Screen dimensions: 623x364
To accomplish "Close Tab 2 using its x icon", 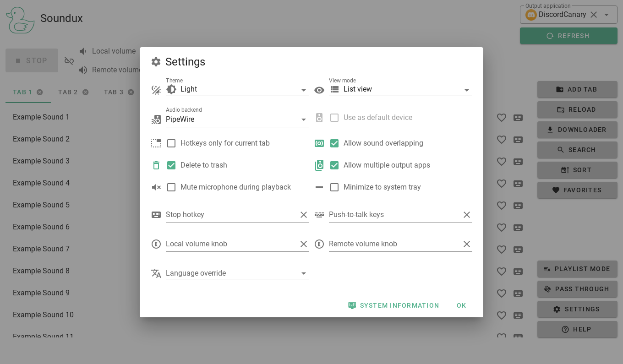I will 86,92.
